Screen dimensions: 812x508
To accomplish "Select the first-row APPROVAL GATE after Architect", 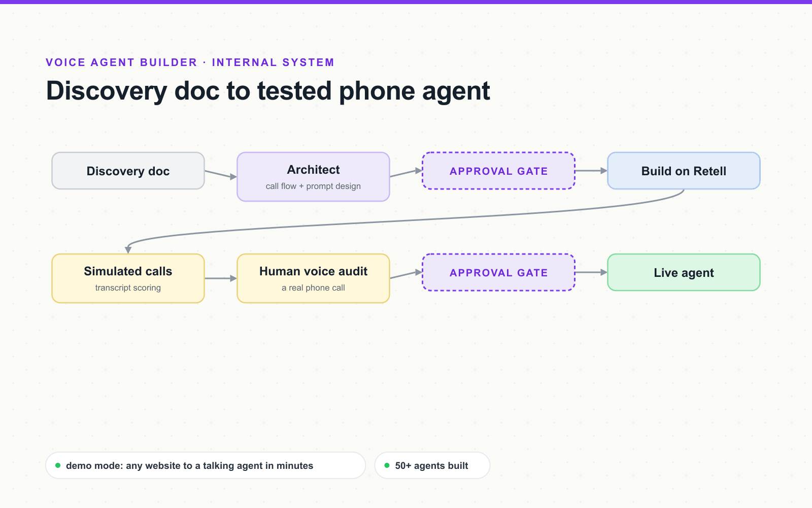I will 498,171.
